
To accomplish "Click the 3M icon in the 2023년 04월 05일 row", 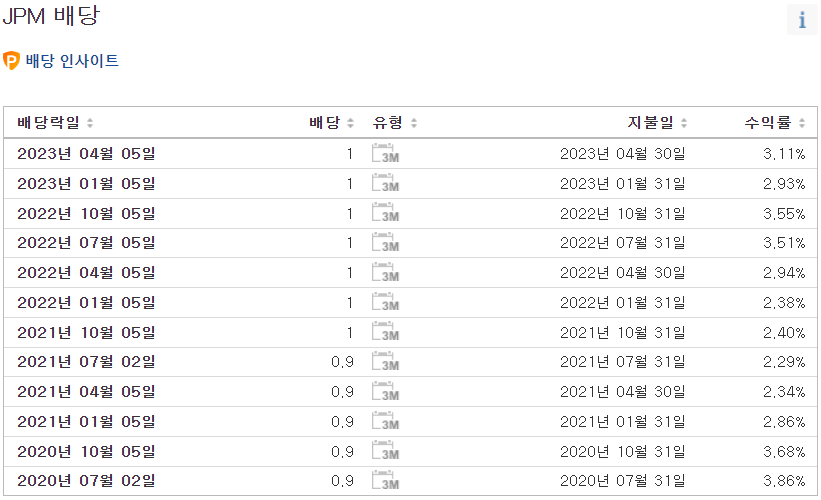I will (385, 153).
